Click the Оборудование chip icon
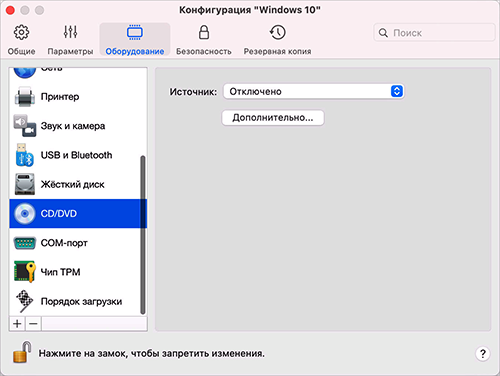500x376 pixels. coord(135,32)
